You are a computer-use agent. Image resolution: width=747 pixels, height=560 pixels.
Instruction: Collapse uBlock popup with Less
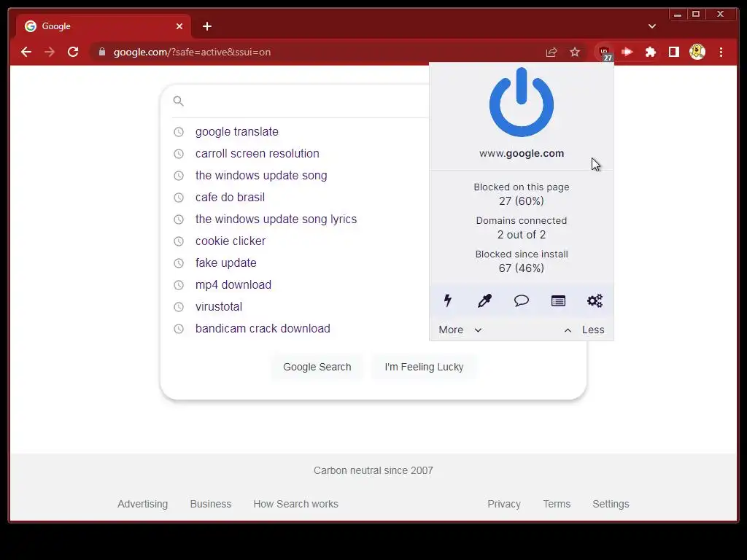(584, 330)
